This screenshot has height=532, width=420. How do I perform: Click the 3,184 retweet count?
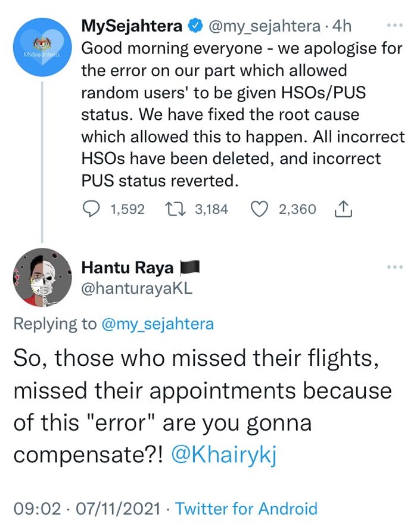(x=211, y=209)
